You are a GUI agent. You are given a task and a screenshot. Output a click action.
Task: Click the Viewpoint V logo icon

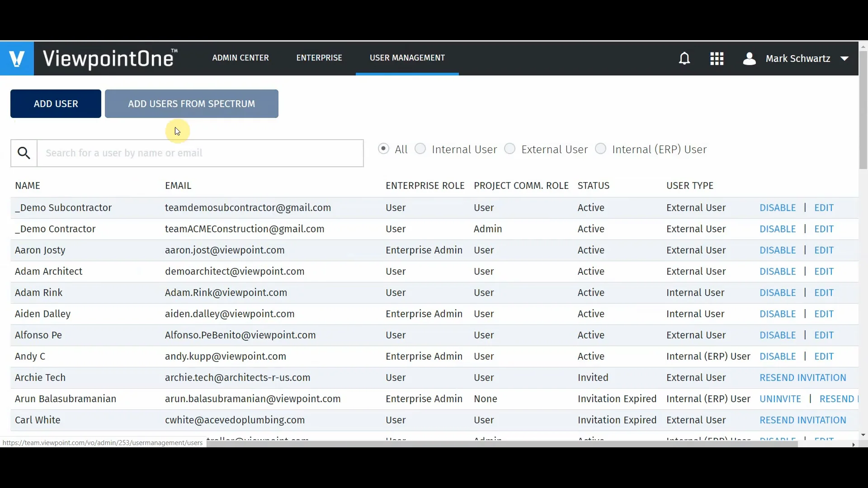pos(17,58)
